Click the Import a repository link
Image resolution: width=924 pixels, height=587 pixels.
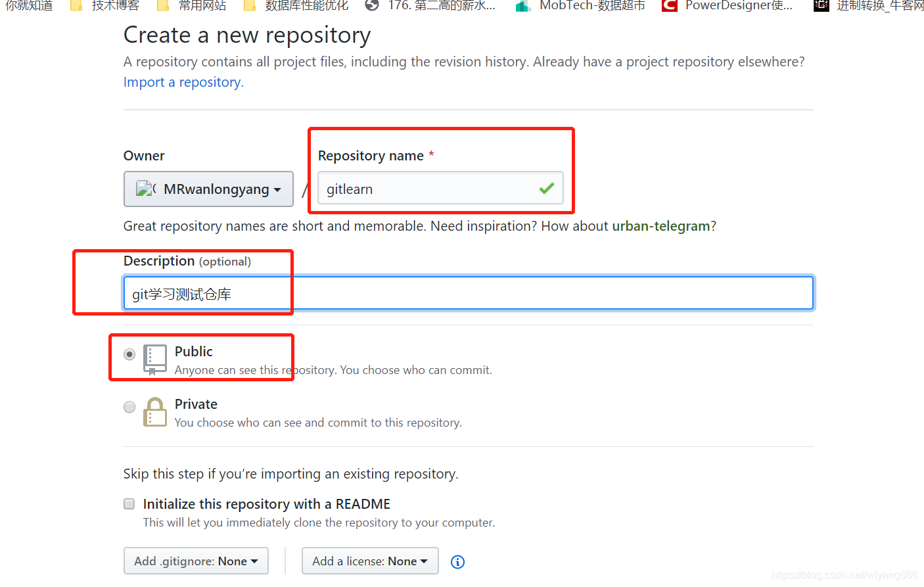click(183, 82)
